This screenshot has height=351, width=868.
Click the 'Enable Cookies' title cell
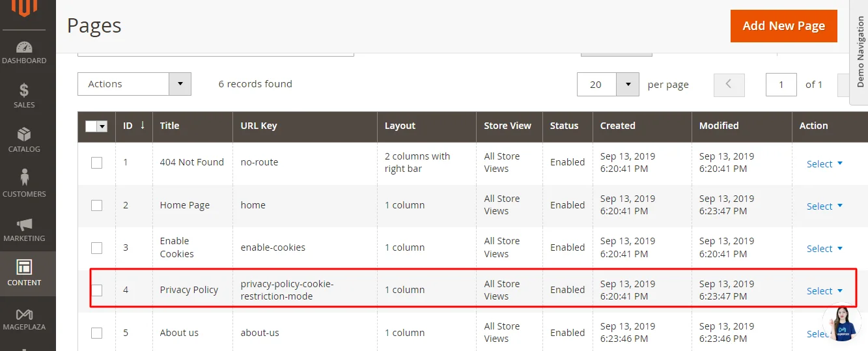(177, 247)
